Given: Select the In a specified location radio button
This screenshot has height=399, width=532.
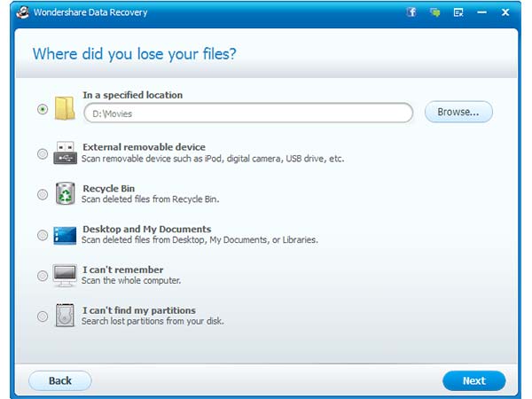Looking at the screenshot, I should click(x=43, y=109).
